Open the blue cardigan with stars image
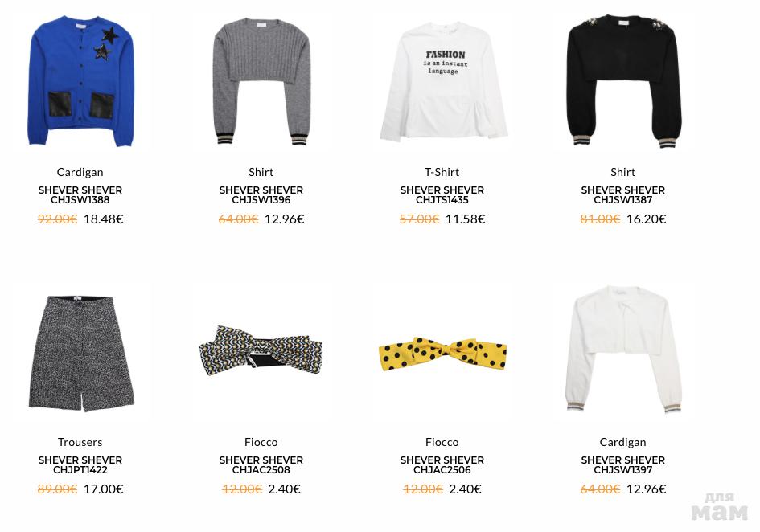Image resolution: width=760 pixels, height=532 pixels. (x=81, y=81)
